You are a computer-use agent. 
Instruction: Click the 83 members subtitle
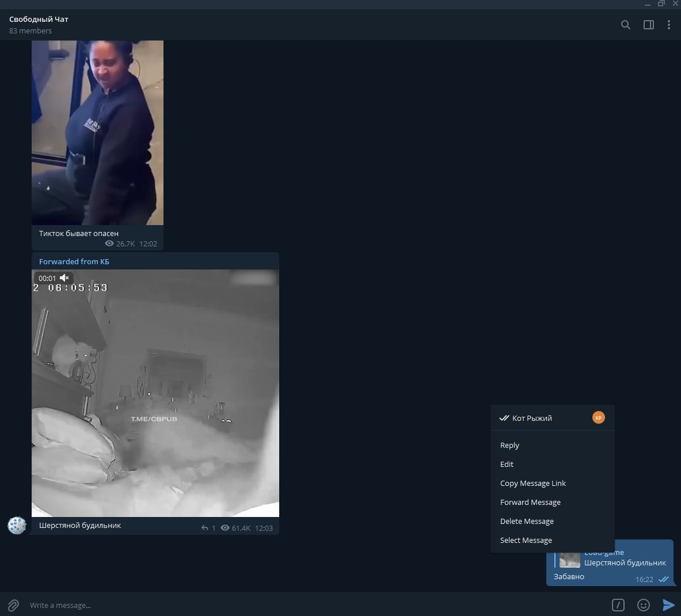click(x=31, y=31)
